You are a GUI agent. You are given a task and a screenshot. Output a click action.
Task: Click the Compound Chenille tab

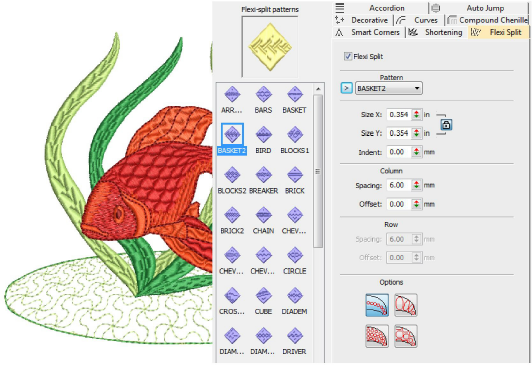(487, 20)
